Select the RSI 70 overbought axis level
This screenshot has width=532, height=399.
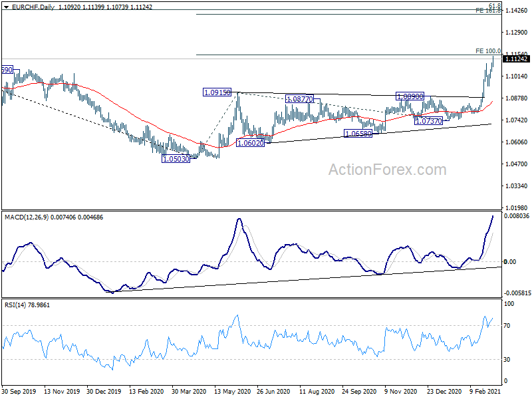[507, 326]
